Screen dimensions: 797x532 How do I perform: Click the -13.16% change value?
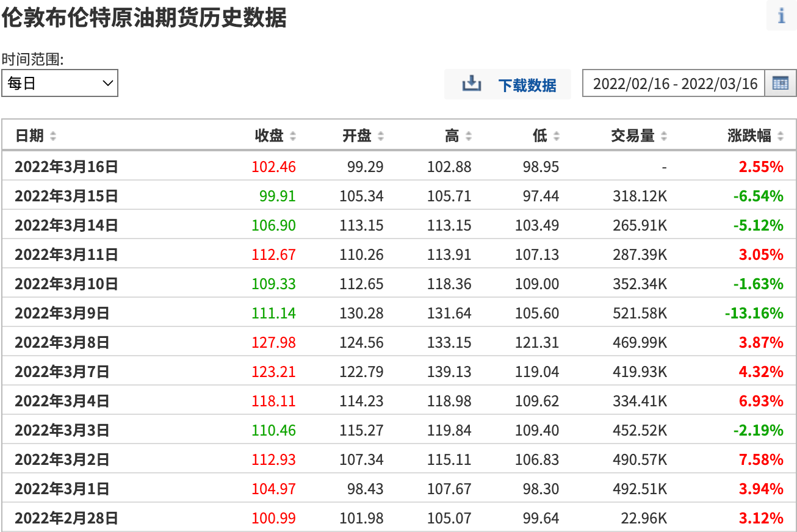(754, 313)
